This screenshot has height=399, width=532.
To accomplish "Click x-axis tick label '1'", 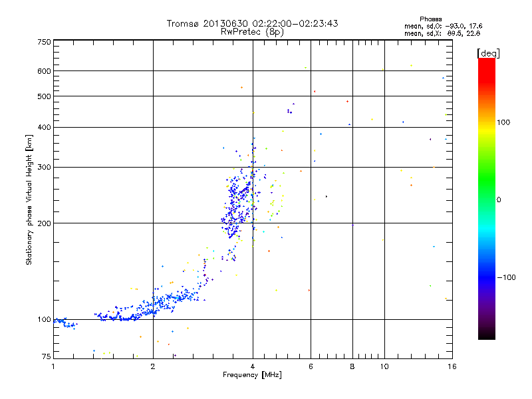I will [x=53, y=366].
